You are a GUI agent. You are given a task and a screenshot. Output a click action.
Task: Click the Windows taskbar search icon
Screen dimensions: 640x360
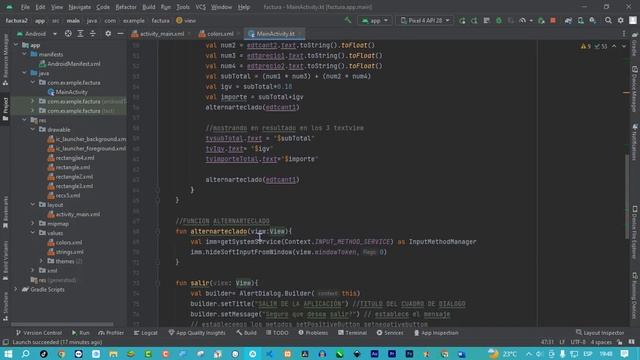click(x=25, y=353)
